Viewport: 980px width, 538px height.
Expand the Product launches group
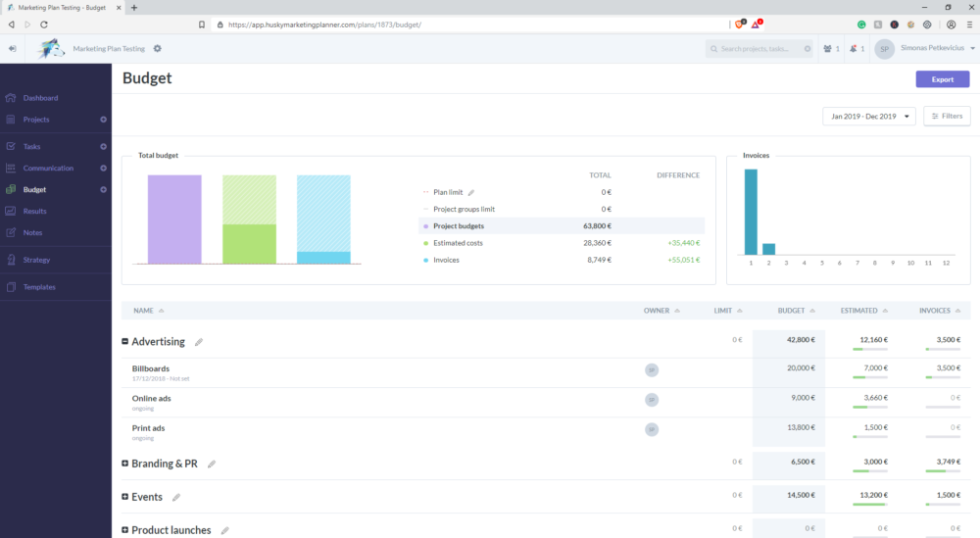click(125, 530)
